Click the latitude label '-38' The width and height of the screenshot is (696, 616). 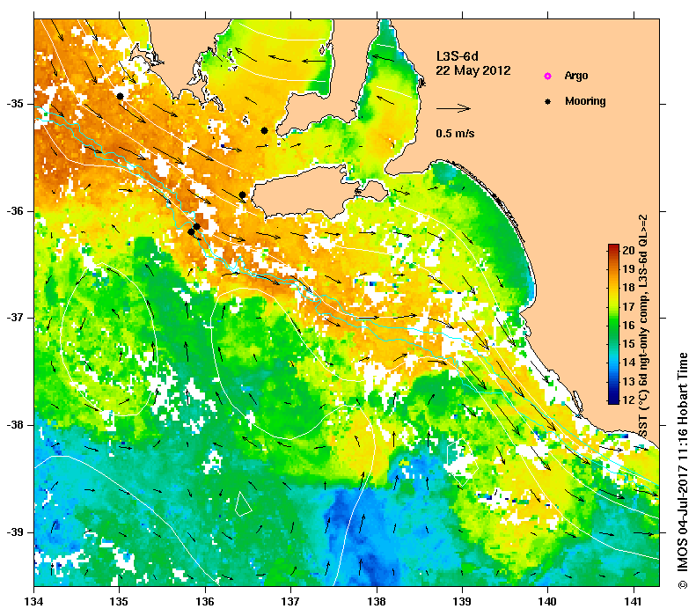pos(15,425)
